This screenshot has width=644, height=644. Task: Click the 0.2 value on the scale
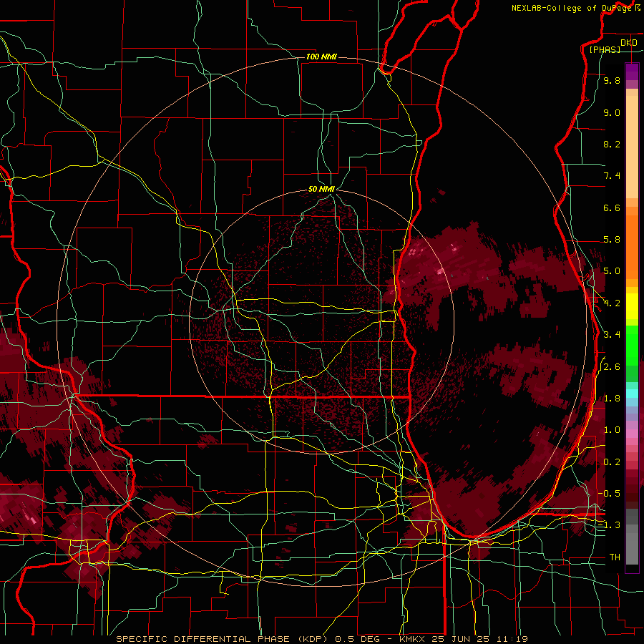[612, 462]
